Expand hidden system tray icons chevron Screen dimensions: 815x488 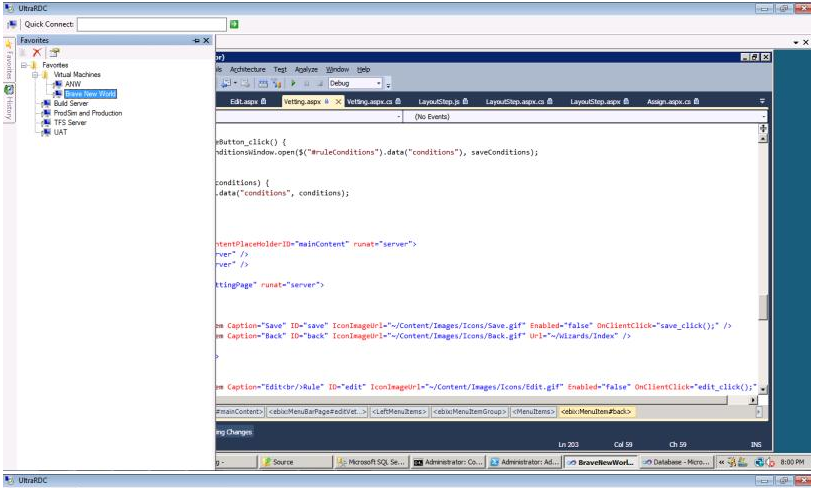721,461
